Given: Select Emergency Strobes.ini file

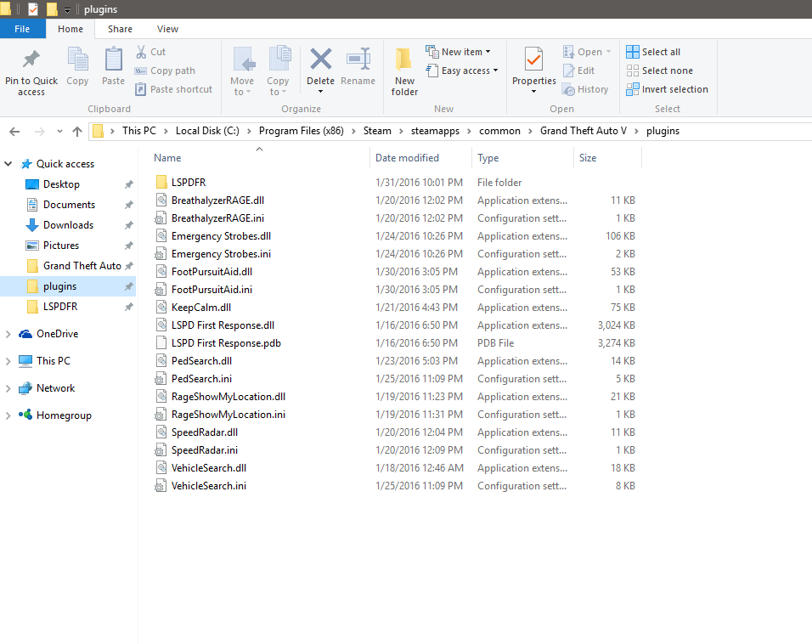Looking at the screenshot, I should (x=221, y=254).
